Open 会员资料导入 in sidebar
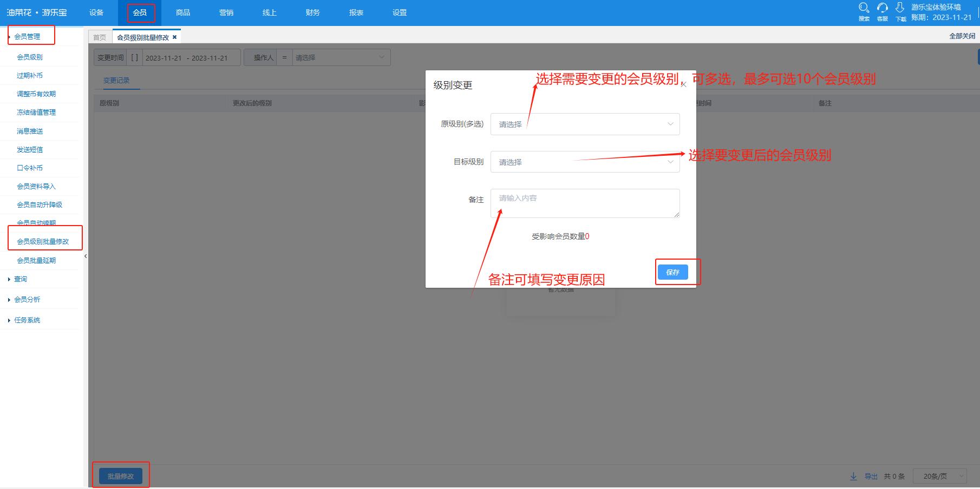 coord(36,186)
